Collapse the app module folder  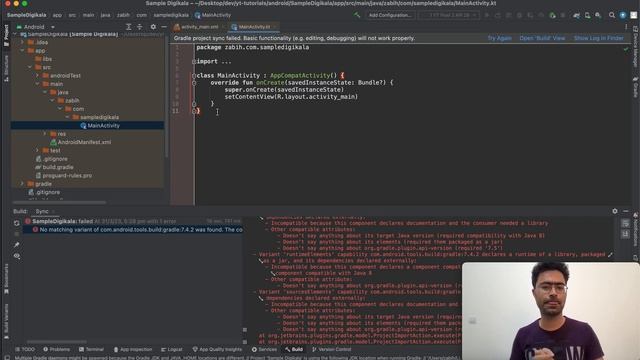pos(22,51)
